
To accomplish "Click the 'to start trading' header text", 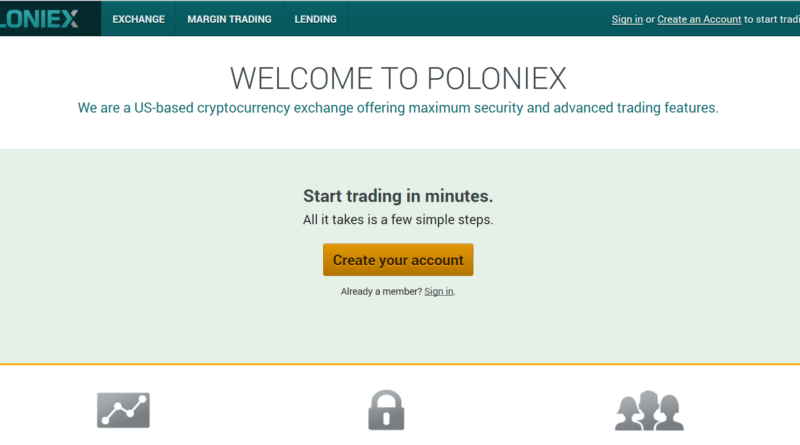I will (x=771, y=19).
